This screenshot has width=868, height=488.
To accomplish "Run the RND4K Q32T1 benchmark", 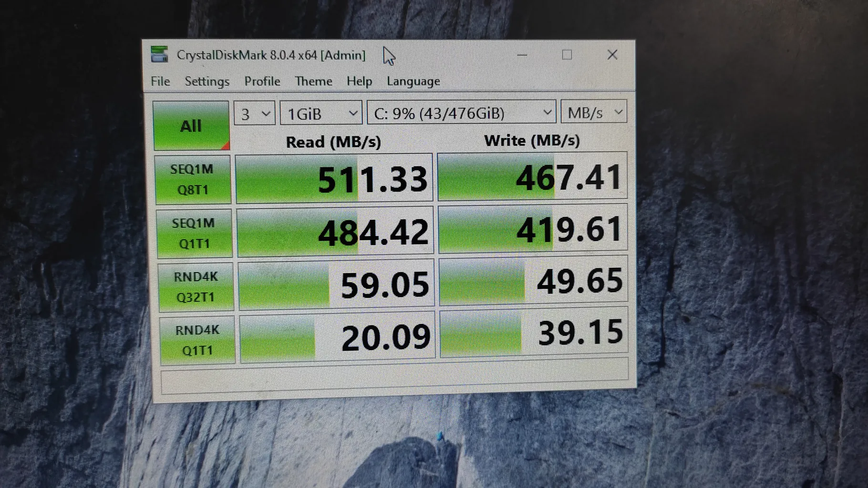I will tap(196, 287).
